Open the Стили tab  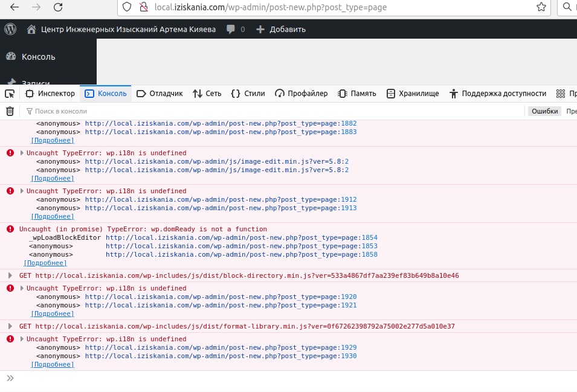pyautogui.click(x=248, y=94)
